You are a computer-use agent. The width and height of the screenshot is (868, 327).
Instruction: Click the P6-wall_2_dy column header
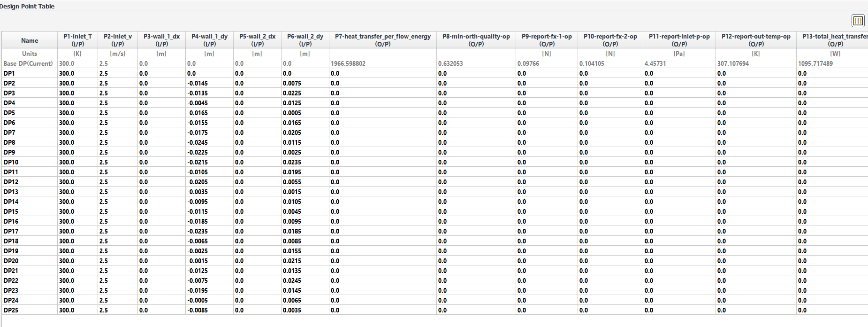pyautogui.click(x=305, y=40)
